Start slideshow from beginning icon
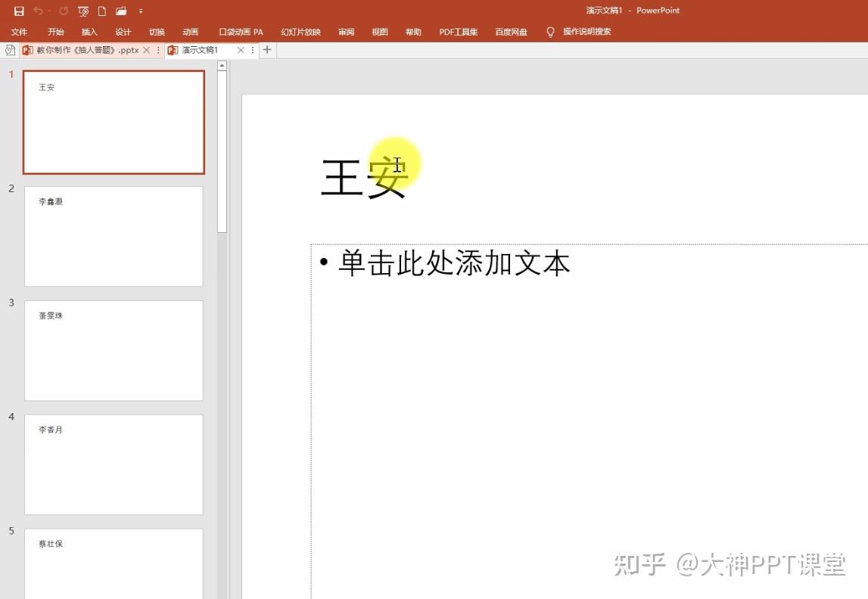This screenshot has width=868, height=599. [83, 11]
